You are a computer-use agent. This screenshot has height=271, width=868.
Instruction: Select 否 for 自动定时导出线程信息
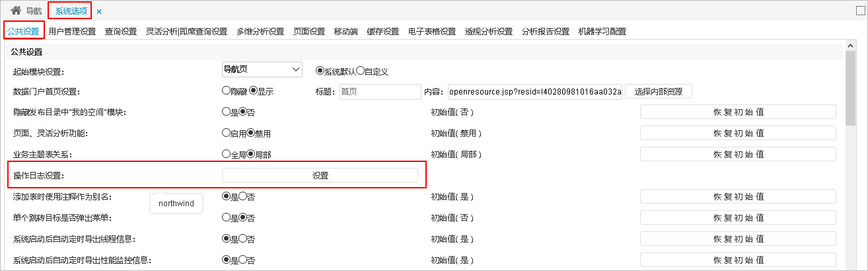[x=242, y=239]
